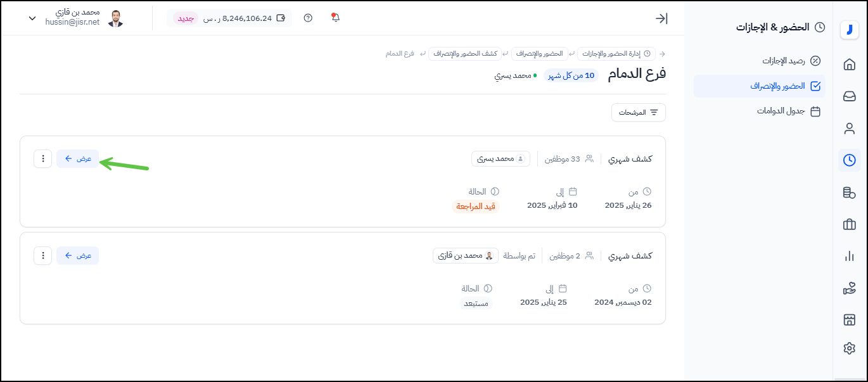The image size is (868, 382).
Task: Click عرض button for the قيد المراجعة sheet
Action: coord(77,159)
